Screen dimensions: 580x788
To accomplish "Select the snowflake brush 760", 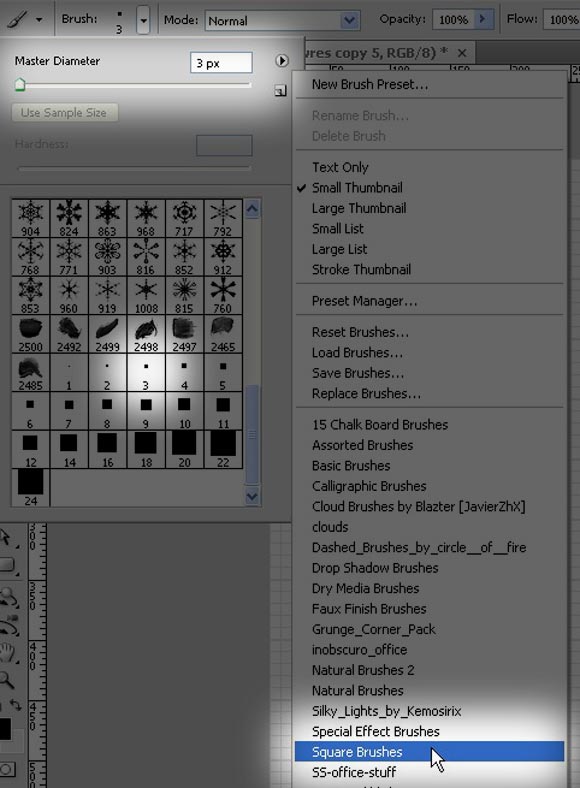I will coord(223,296).
